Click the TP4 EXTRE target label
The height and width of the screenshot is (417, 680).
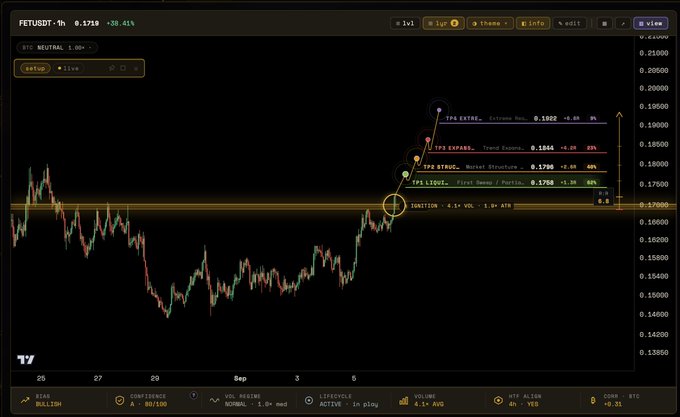click(463, 118)
